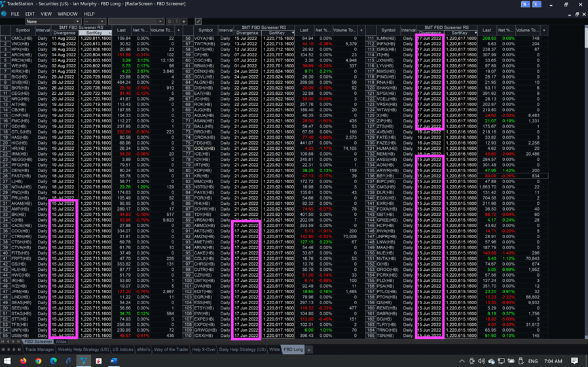Click the D toolbar button
Image resolution: width=588 pixels, height=367 pixels.
click(x=169, y=22)
